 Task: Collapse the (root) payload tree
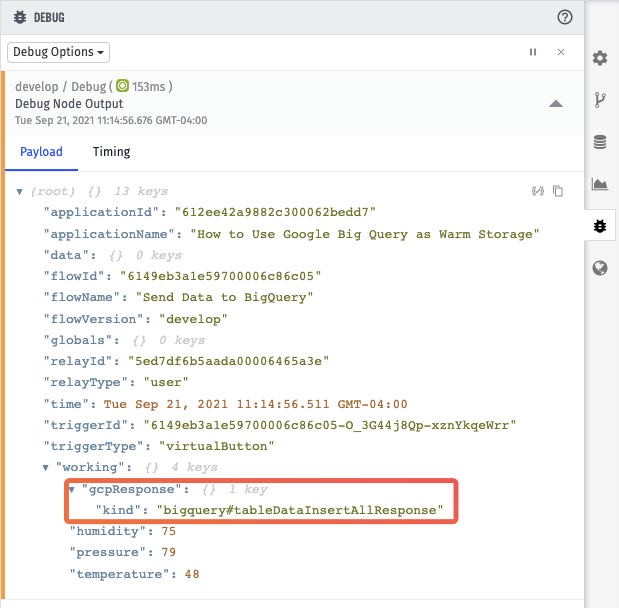pos(19,192)
